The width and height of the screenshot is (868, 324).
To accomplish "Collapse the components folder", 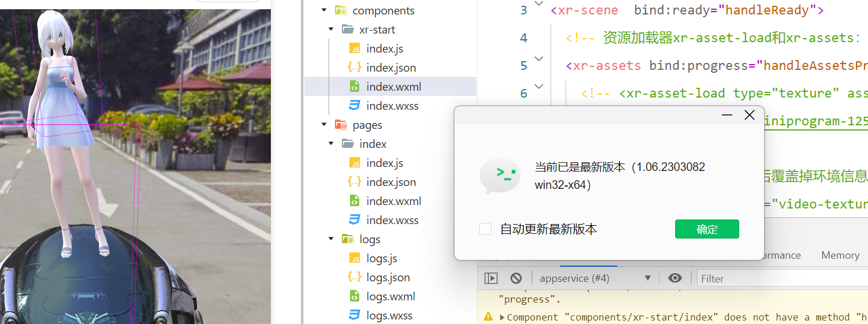I will pyautogui.click(x=323, y=10).
